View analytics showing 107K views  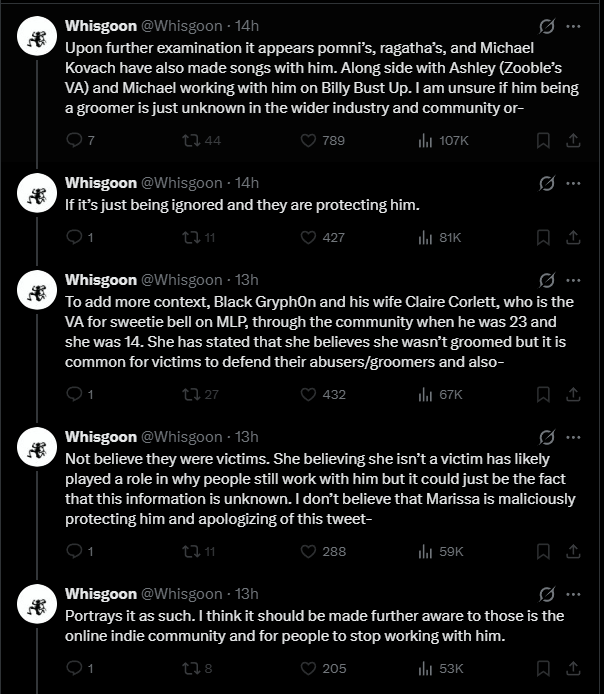coord(424,141)
